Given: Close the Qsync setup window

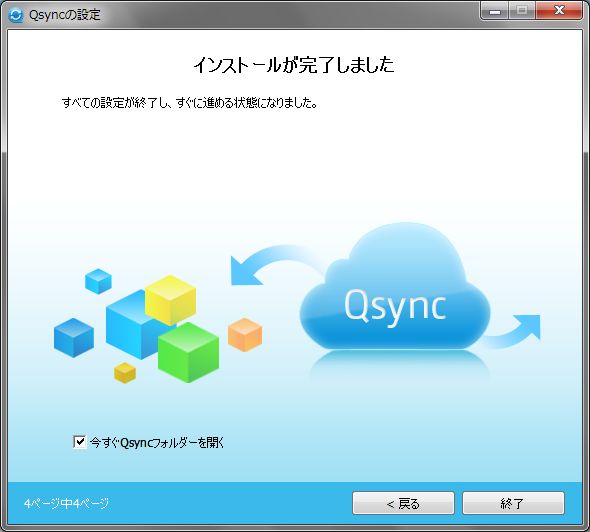Looking at the screenshot, I should click(559, 11).
